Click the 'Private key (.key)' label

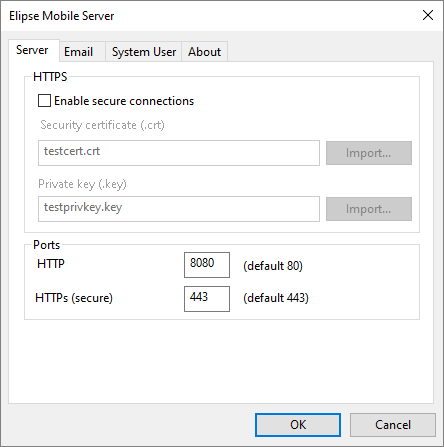coord(82,184)
